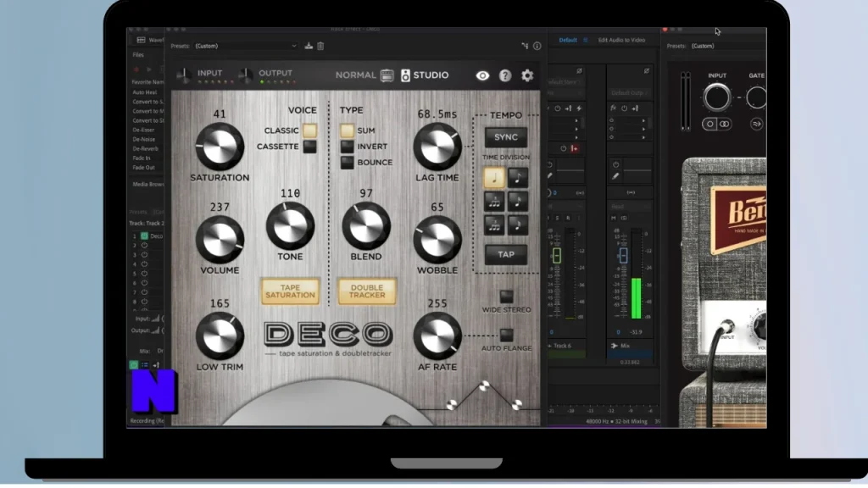Click the Volume knob

pos(220,240)
